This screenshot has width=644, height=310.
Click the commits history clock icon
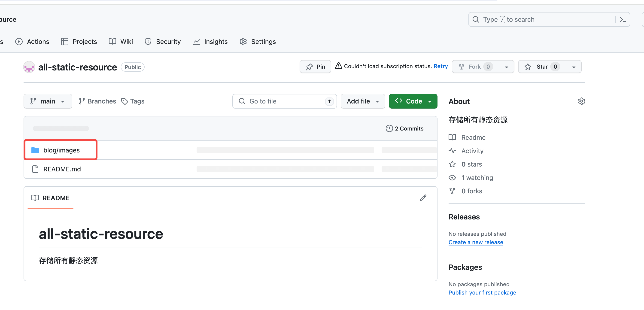(x=389, y=128)
